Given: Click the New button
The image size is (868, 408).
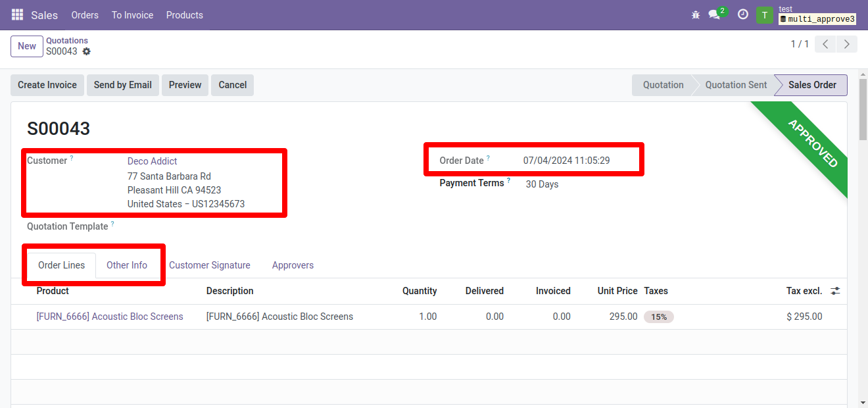Looking at the screenshot, I should pyautogui.click(x=27, y=46).
